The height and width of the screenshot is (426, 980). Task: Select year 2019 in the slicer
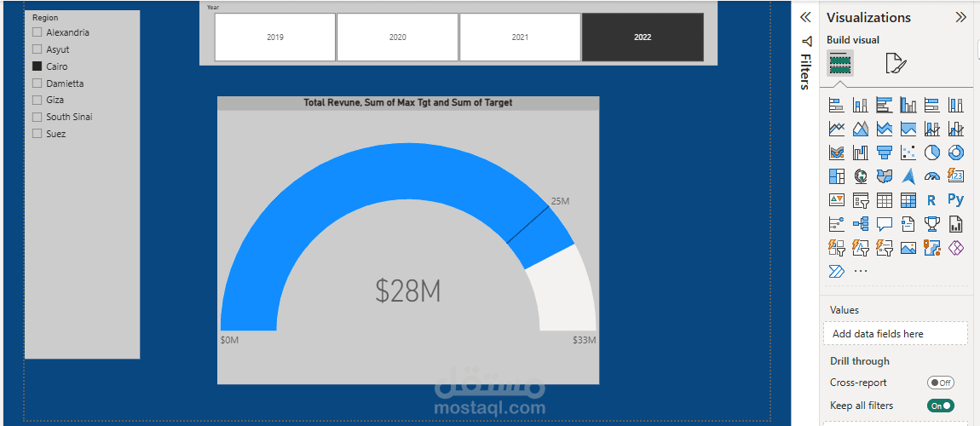click(275, 37)
